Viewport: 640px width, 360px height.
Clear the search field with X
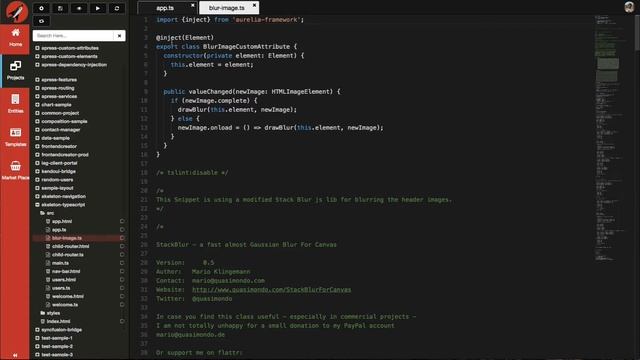[119, 36]
